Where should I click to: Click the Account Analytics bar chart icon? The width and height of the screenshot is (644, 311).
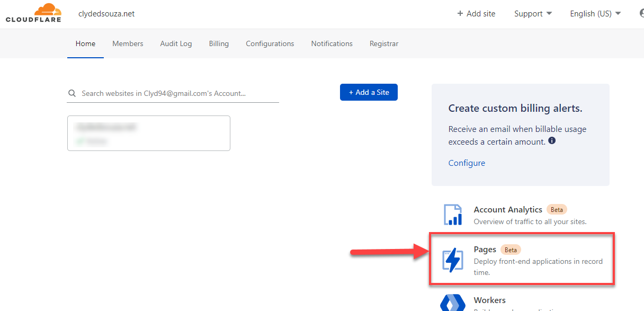[452, 214]
